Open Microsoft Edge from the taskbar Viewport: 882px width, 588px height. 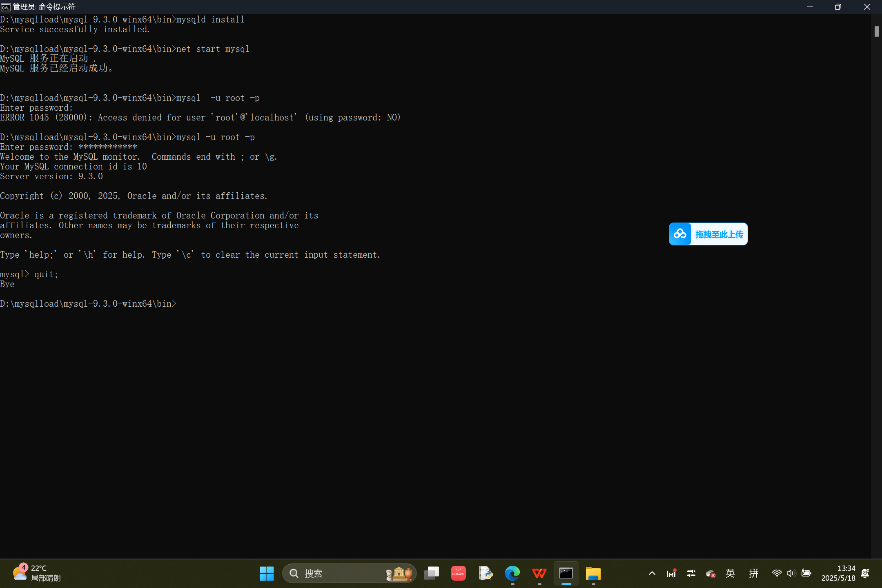(x=512, y=573)
